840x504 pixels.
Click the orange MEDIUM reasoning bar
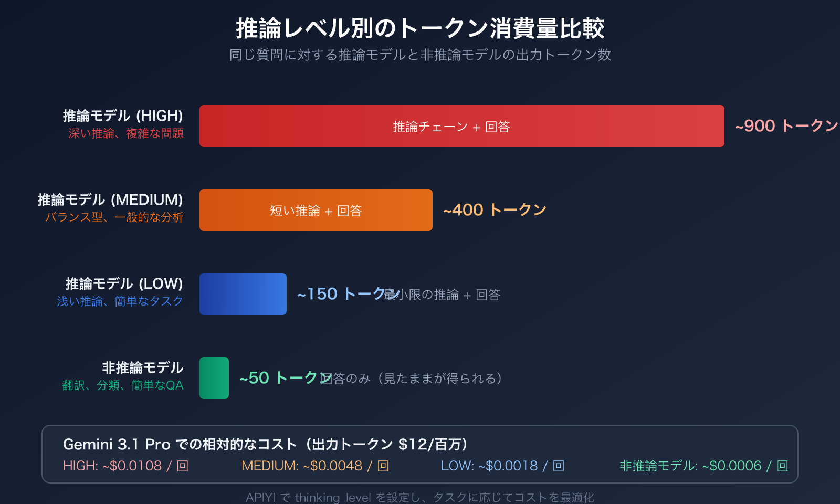tap(316, 210)
